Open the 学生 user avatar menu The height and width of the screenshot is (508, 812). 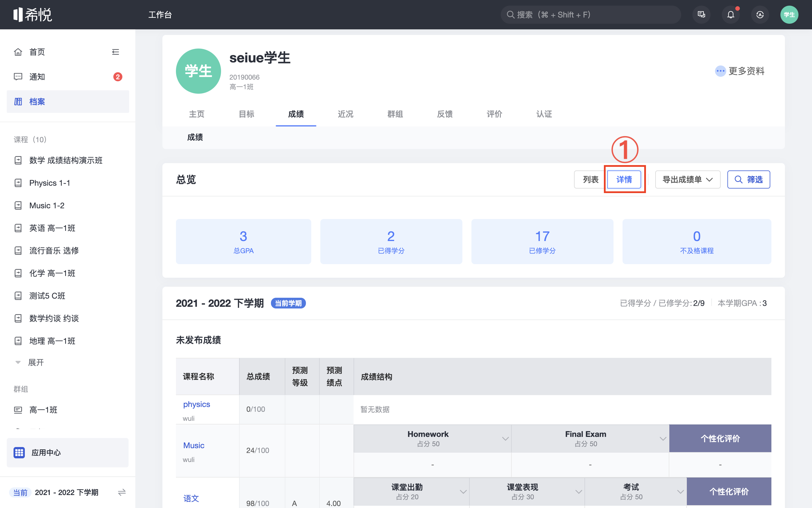789,14
